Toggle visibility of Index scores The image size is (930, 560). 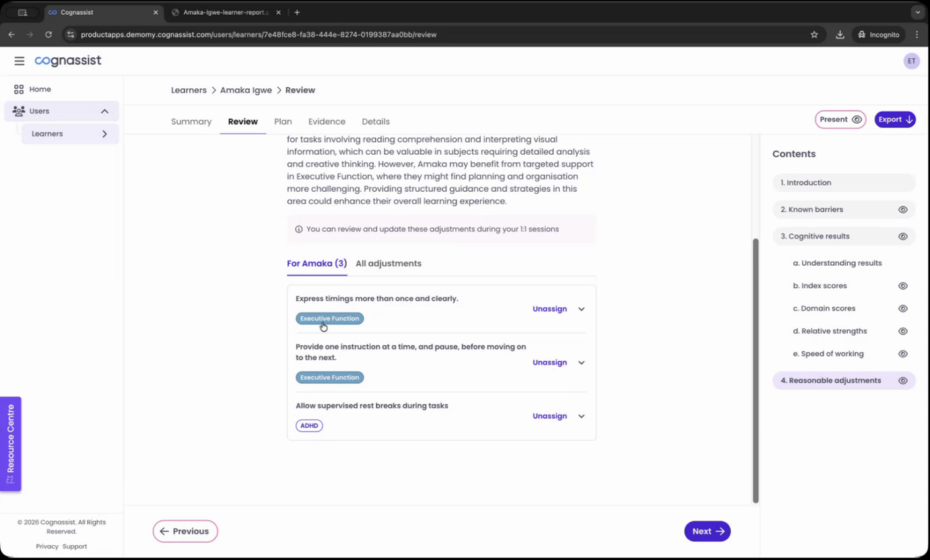click(x=903, y=286)
